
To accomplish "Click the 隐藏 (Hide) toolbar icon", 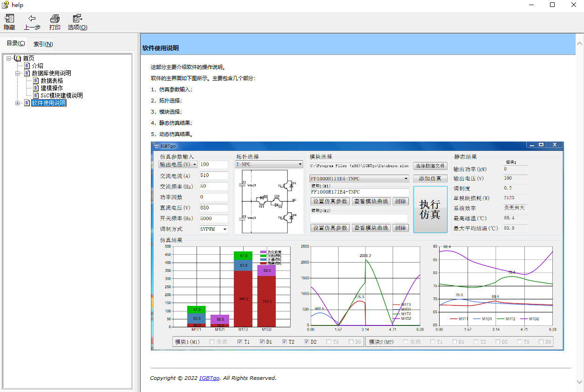I will (x=9, y=22).
